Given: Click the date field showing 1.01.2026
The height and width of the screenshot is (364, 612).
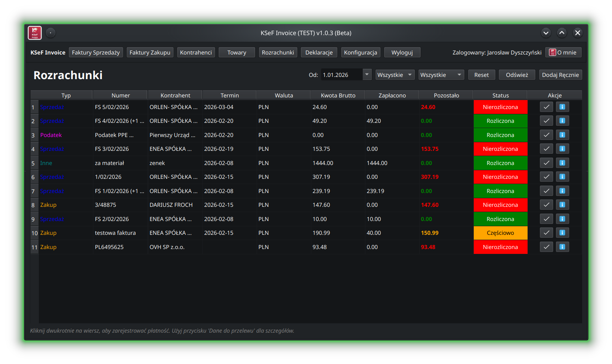Looking at the screenshot, I should click(341, 75).
